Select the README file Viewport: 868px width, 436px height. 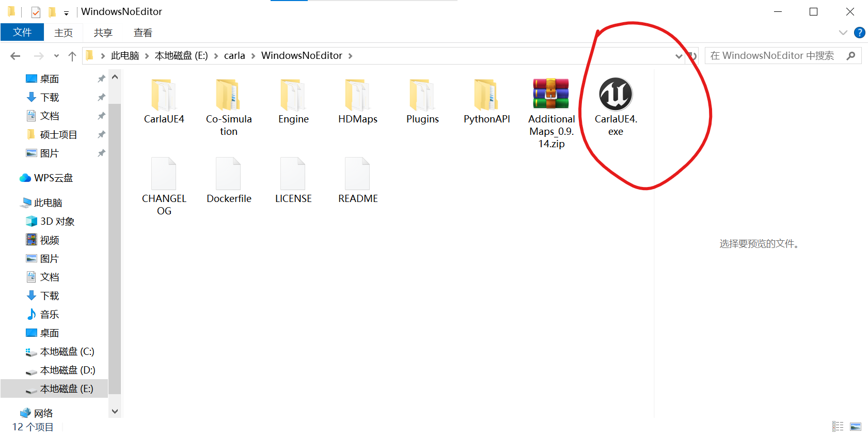point(358,181)
